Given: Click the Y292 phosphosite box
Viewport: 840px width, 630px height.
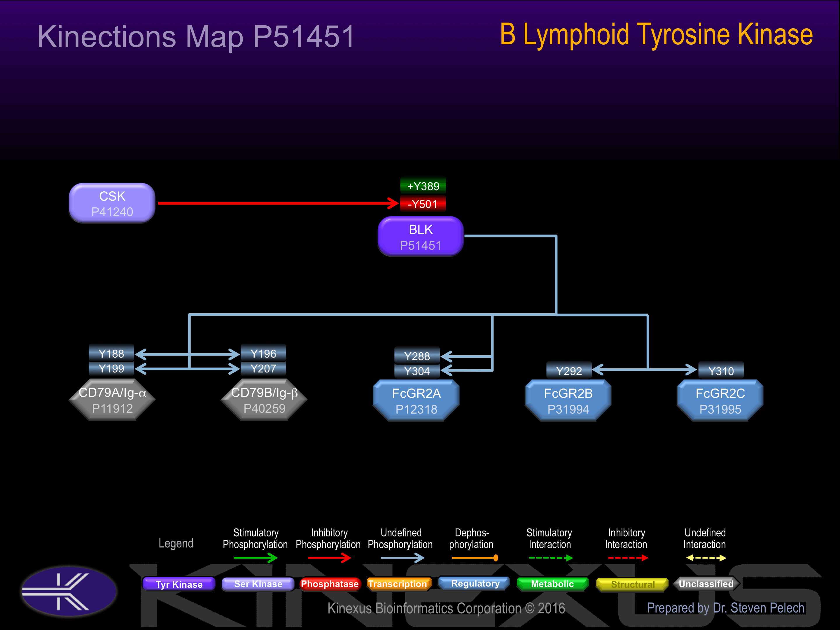Looking at the screenshot, I should coord(569,371).
